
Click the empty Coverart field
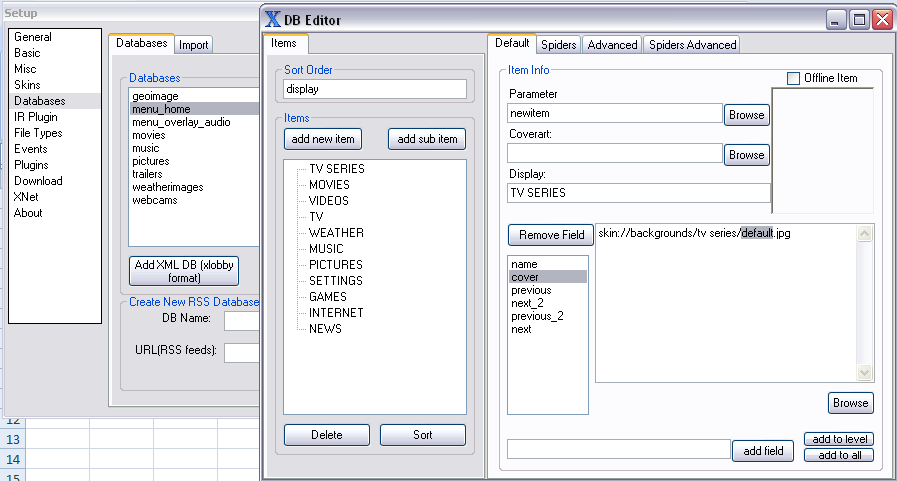(x=615, y=153)
